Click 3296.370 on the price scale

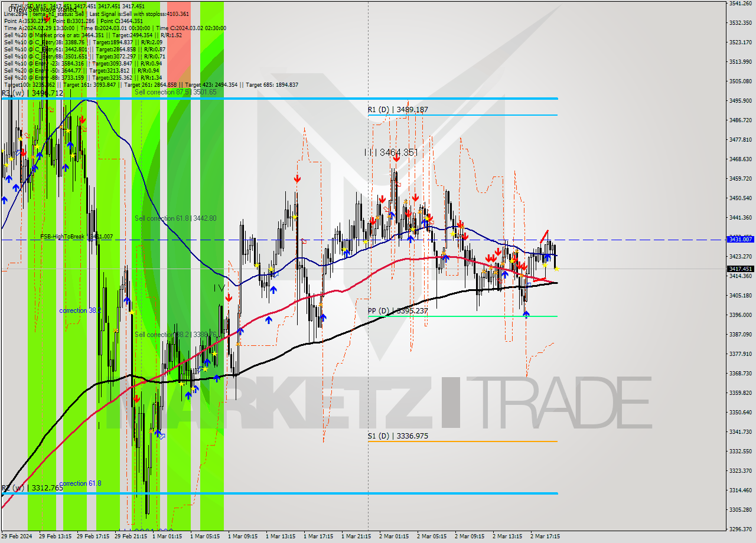pyautogui.click(x=741, y=529)
